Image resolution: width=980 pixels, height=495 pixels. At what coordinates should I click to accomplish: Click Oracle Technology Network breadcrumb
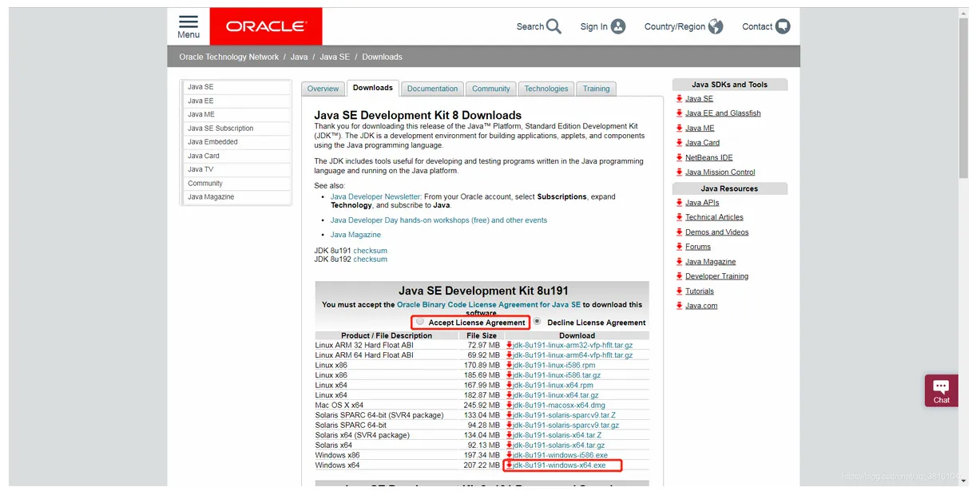(x=229, y=57)
